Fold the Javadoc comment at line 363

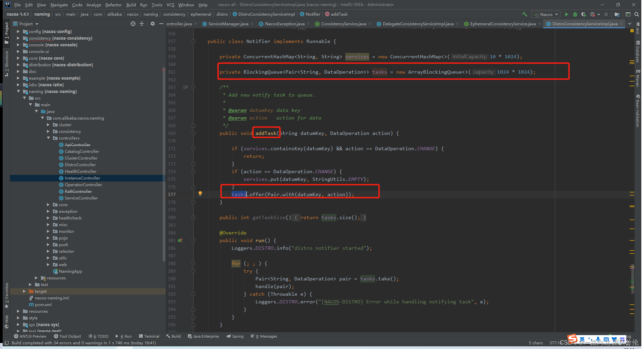point(193,87)
